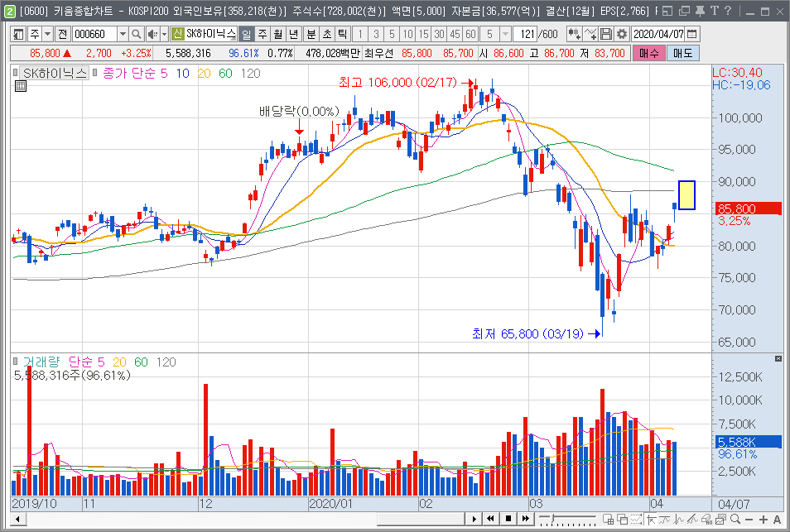Image resolution: width=790 pixels, height=532 pixels.
Task: Click the 최고 106,000 (02/17) annotation
Action: coord(397,82)
